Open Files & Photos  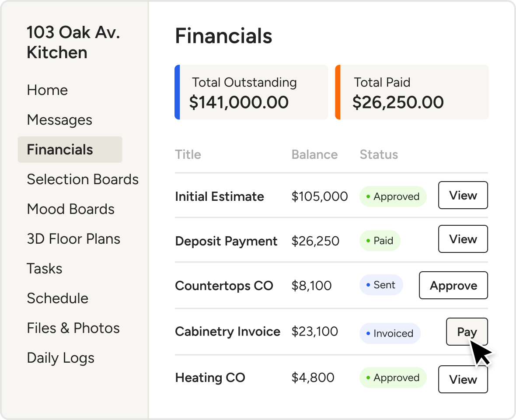pyautogui.click(x=73, y=328)
